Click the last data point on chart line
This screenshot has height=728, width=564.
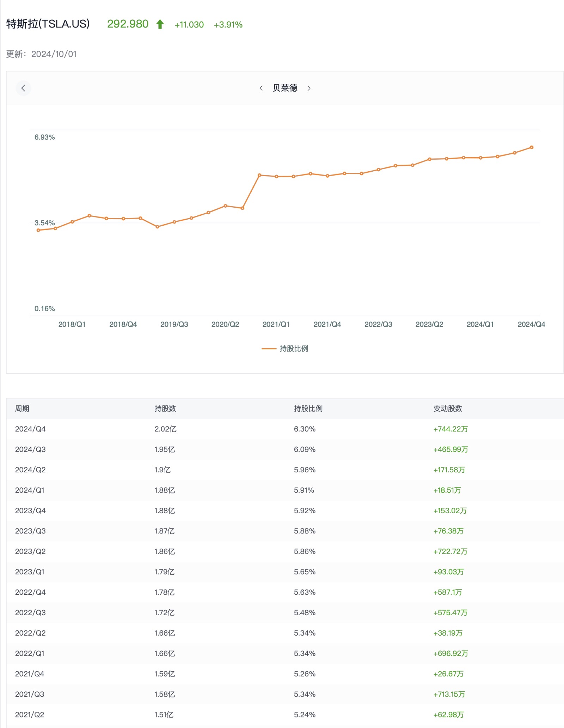pos(532,147)
